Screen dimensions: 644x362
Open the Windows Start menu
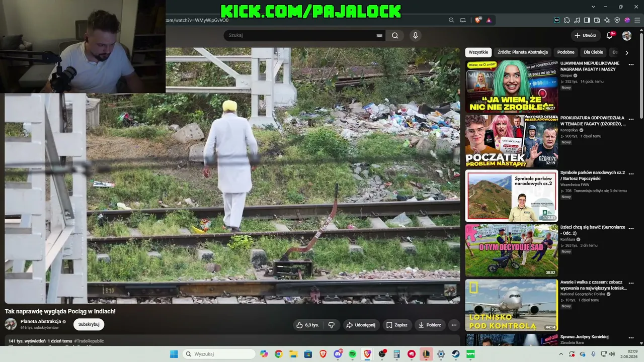click(x=174, y=354)
